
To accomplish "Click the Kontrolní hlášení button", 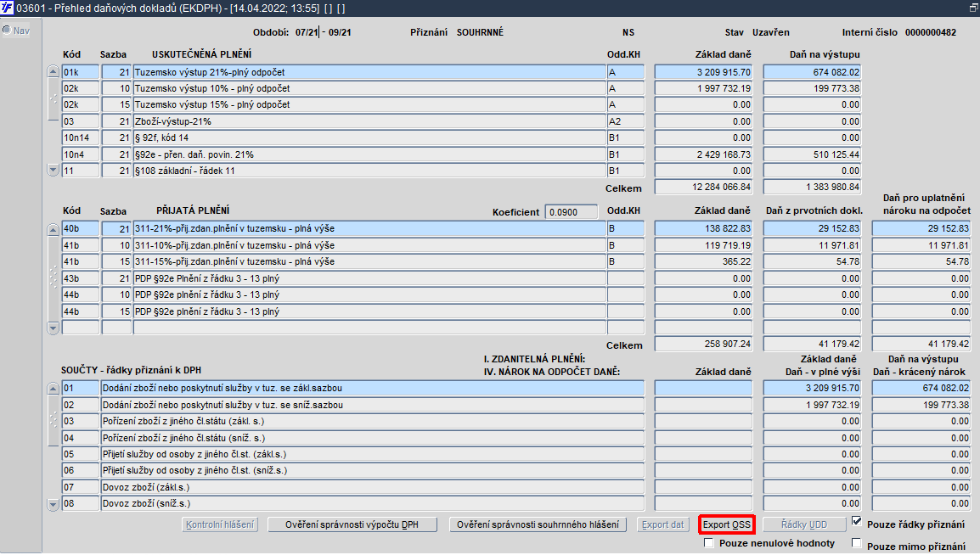I will tap(220, 524).
